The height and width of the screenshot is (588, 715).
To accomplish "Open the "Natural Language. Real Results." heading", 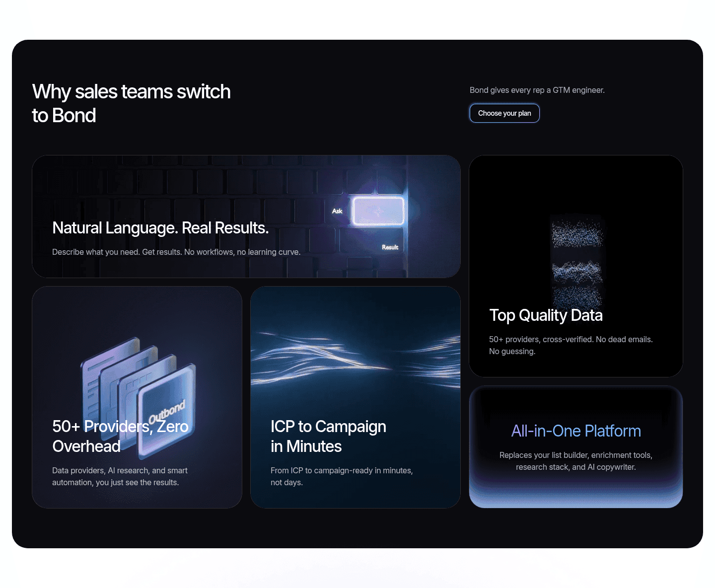I will point(160,228).
